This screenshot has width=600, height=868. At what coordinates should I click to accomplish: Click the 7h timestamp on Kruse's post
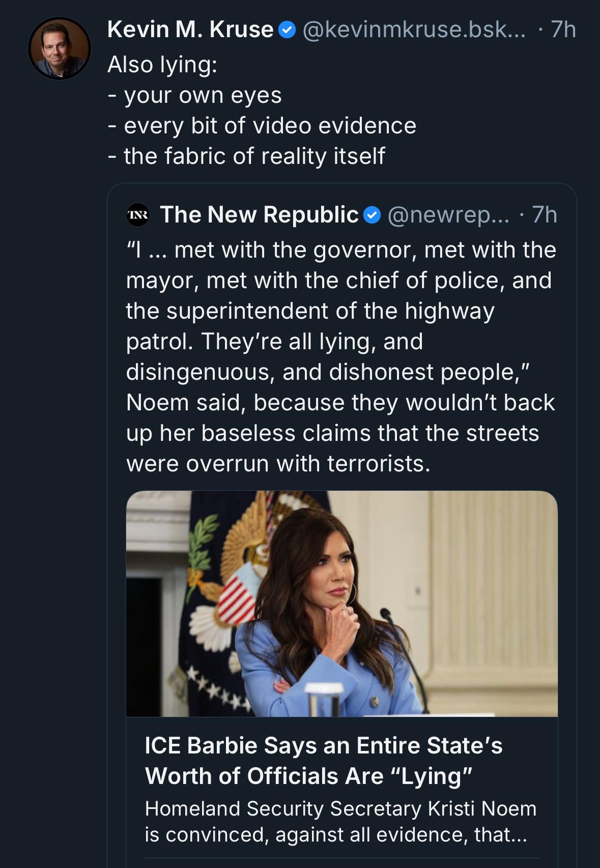click(x=563, y=30)
